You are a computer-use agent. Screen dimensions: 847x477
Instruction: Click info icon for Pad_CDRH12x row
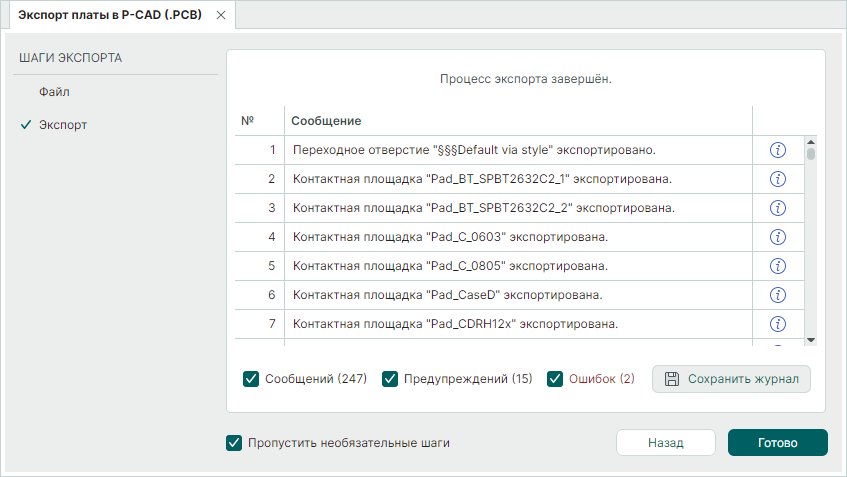pos(778,324)
